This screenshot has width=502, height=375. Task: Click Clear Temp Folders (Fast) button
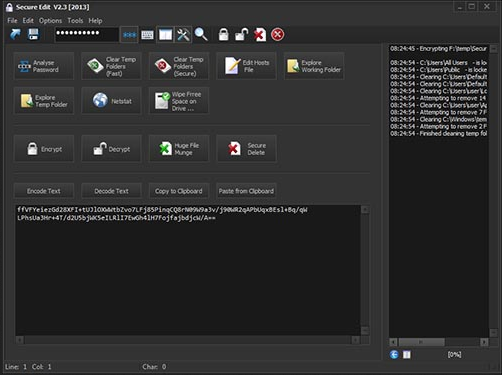tap(111, 66)
